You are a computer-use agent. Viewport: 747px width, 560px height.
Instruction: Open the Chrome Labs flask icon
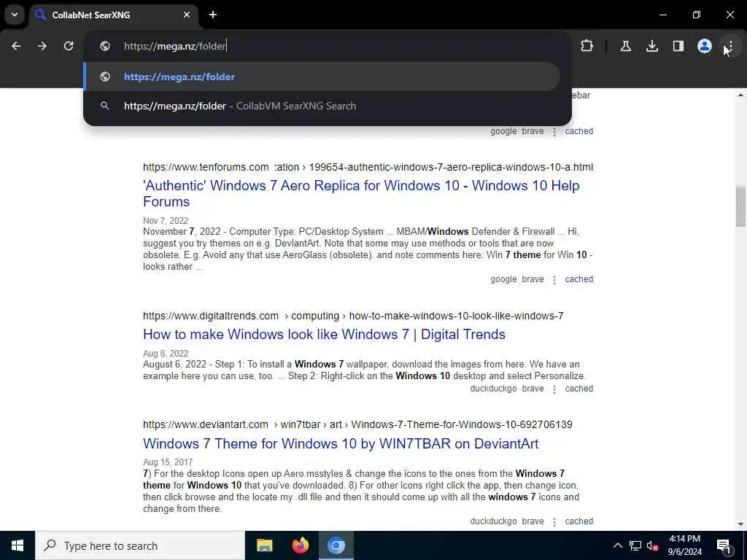625,46
